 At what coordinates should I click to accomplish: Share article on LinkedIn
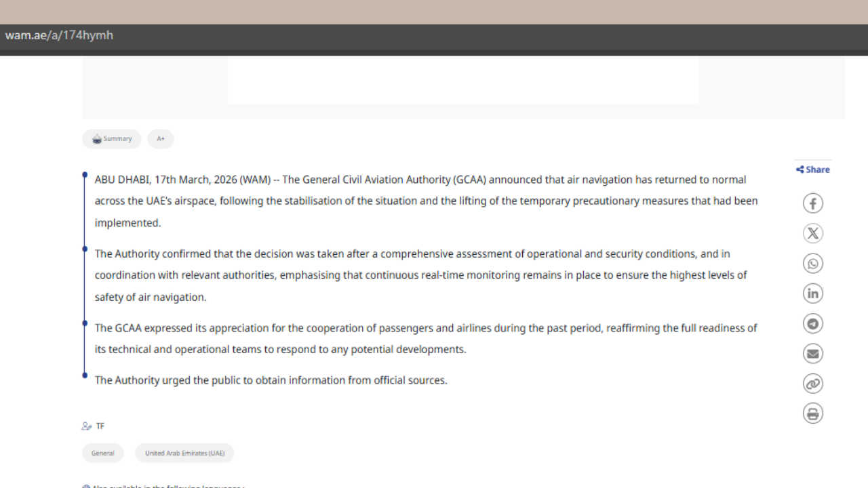[x=812, y=293]
